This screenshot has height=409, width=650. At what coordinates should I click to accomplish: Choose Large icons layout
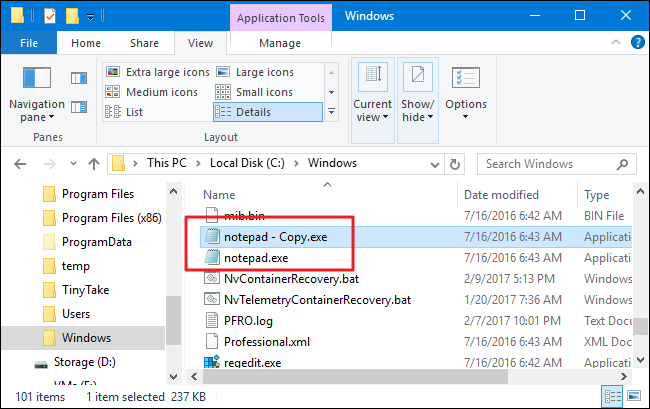point(255,72)
